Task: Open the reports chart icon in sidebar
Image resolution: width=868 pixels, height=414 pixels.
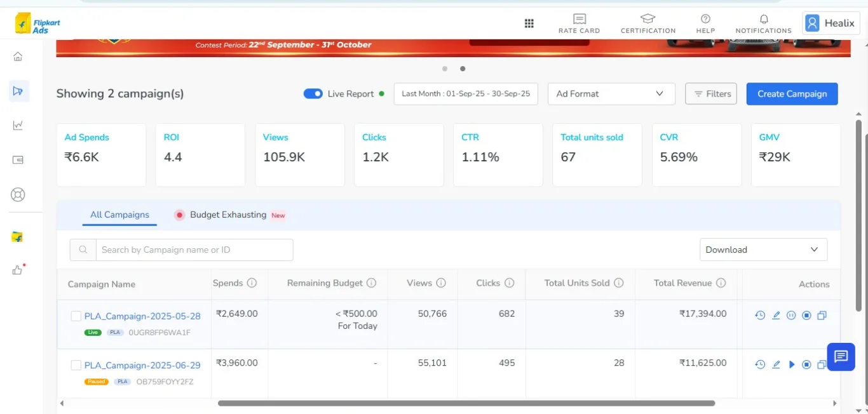Action: coord(18,125)
